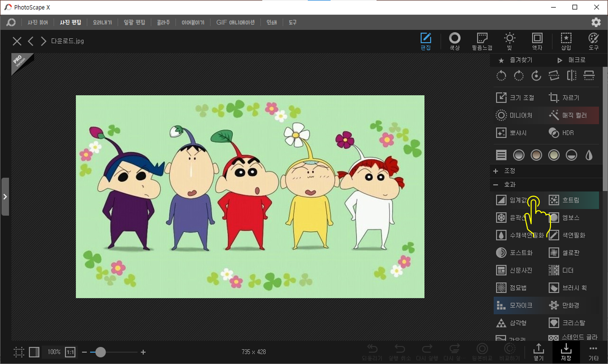The height and width of the screenshot is (364, 608).
Task: Apply 셀로판 (Cellophane) effect
Action: click(x=564, y=252)
